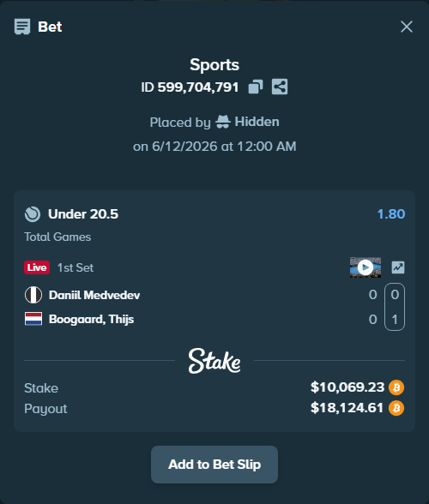Click Daniil Medvedev's neutral flag icon
The width and height of the screenshot is (429, 504).
[x=33, y=295]
